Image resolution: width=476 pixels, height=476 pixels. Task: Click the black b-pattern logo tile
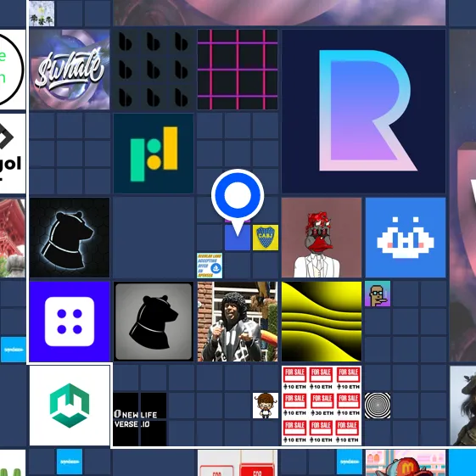(x=154, y=70)
